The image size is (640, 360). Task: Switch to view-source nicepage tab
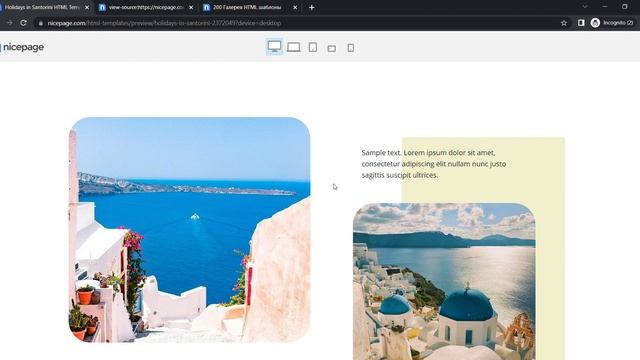[146, 7]
